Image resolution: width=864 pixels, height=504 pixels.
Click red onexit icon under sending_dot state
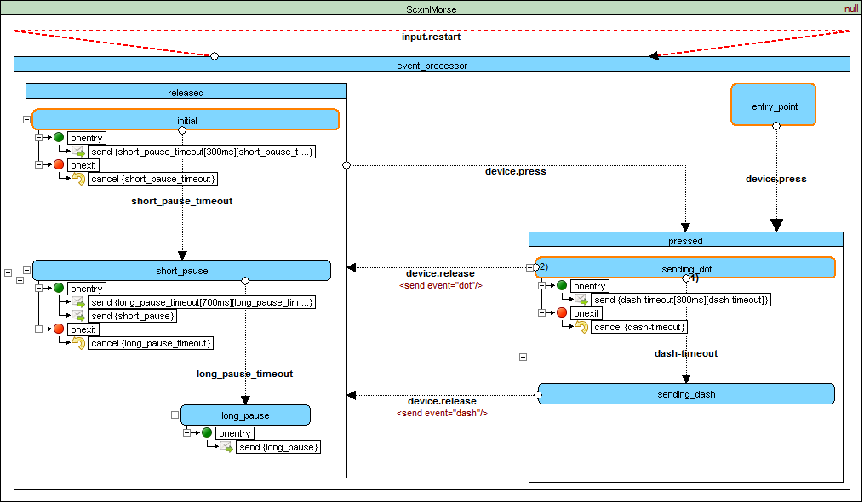562,312
